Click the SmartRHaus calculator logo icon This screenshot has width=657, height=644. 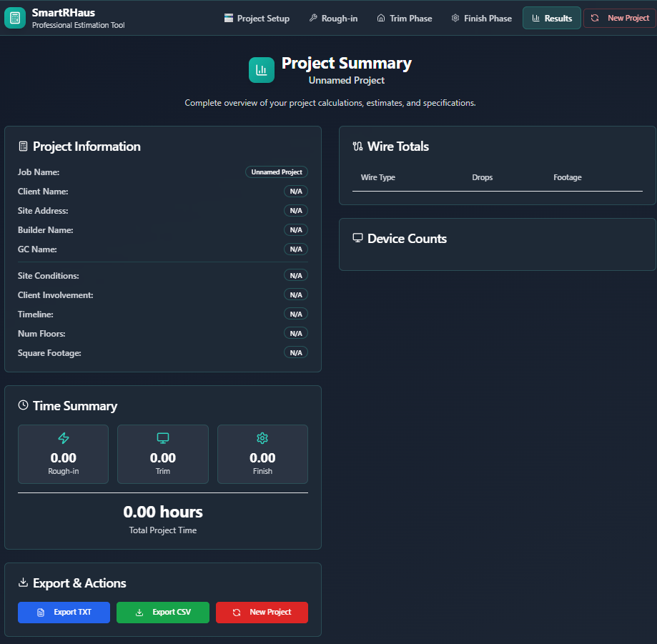point(15,18)
